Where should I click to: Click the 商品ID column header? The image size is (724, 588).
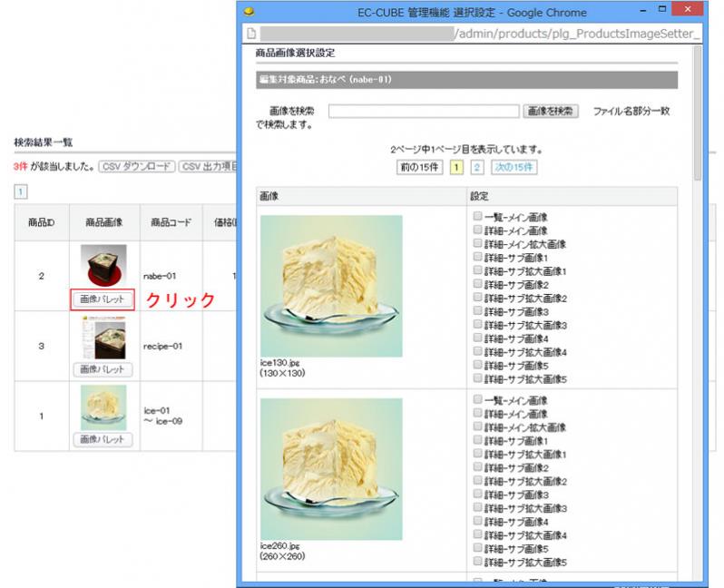[x=42, y=222]
